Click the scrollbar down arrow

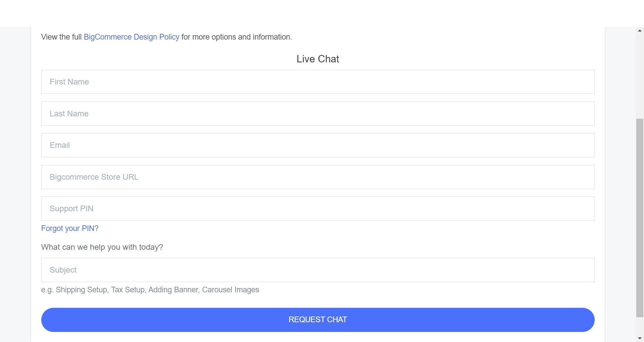click(640, 338)
